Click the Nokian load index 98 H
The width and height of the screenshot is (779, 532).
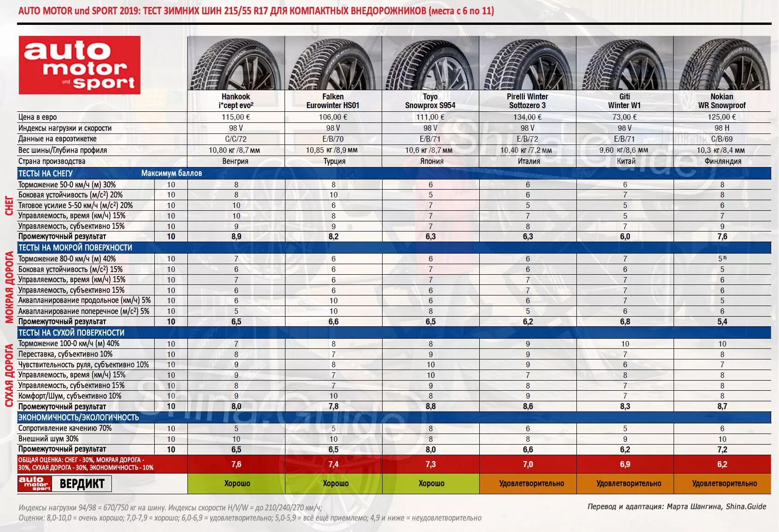pyautogui.click(x=722, y=128)
